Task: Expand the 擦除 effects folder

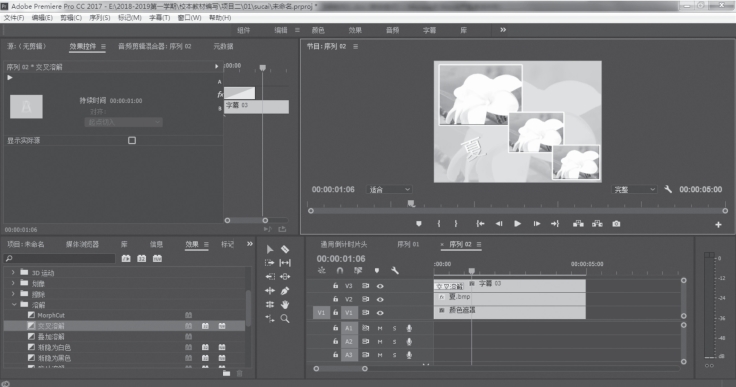Action: point(13,294)
